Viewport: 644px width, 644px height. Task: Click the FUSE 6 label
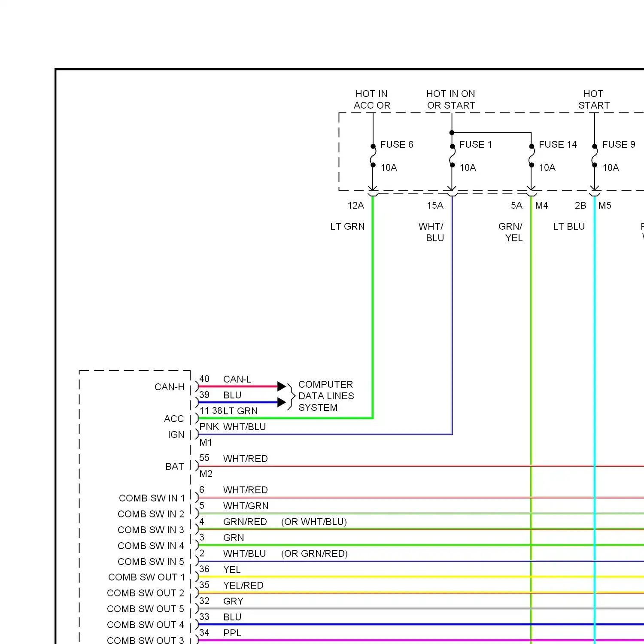pos(397,144)
